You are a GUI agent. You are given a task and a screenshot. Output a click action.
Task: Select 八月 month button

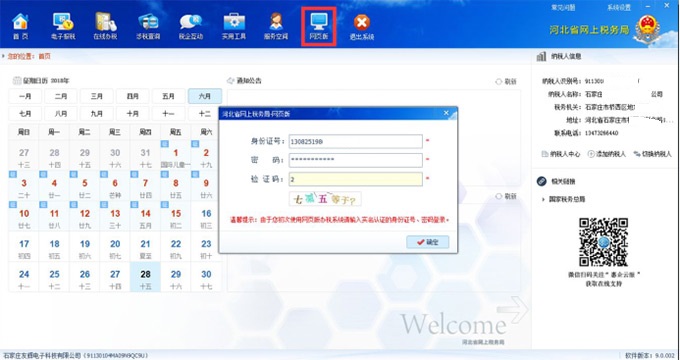coord(61,114)
